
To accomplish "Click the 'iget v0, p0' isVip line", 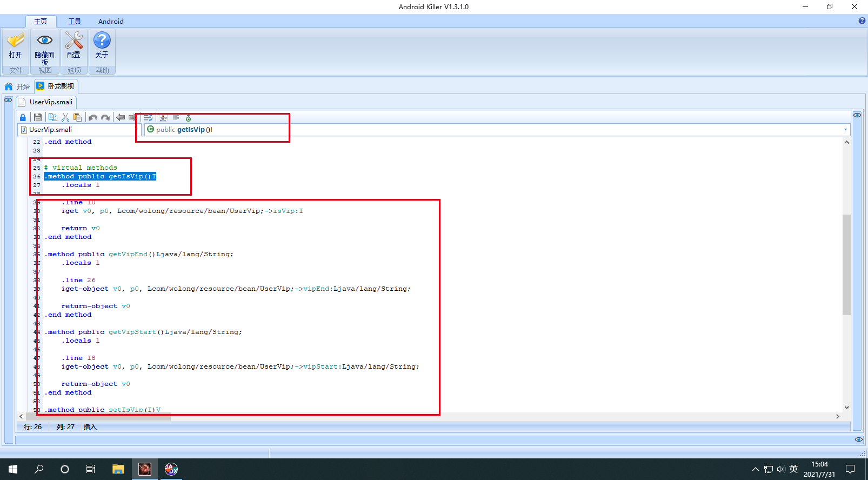I will point(182,211).
